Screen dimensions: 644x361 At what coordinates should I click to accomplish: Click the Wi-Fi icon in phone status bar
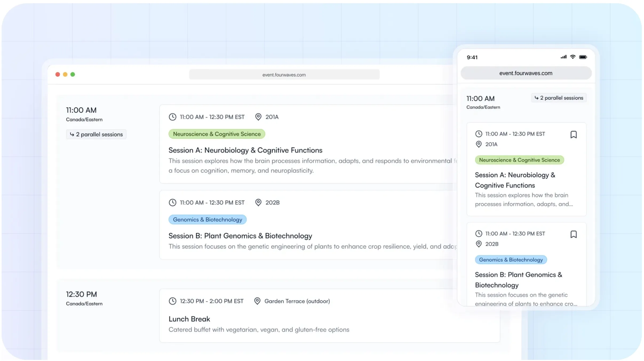(573, 57)
